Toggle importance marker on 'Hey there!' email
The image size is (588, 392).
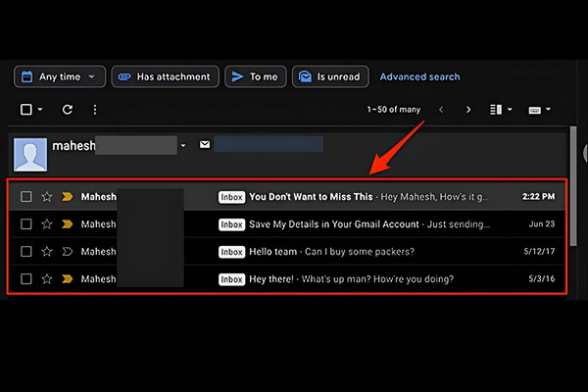coord(68,279)
